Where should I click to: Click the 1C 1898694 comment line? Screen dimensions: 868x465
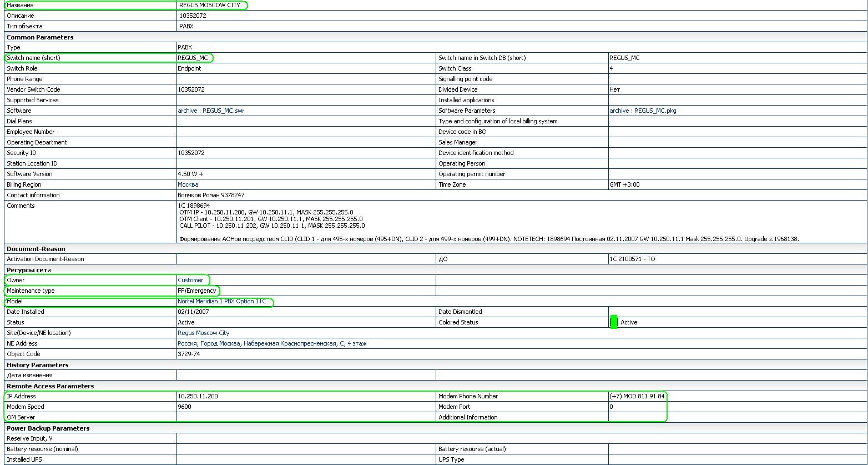click(x=194, y=206)
